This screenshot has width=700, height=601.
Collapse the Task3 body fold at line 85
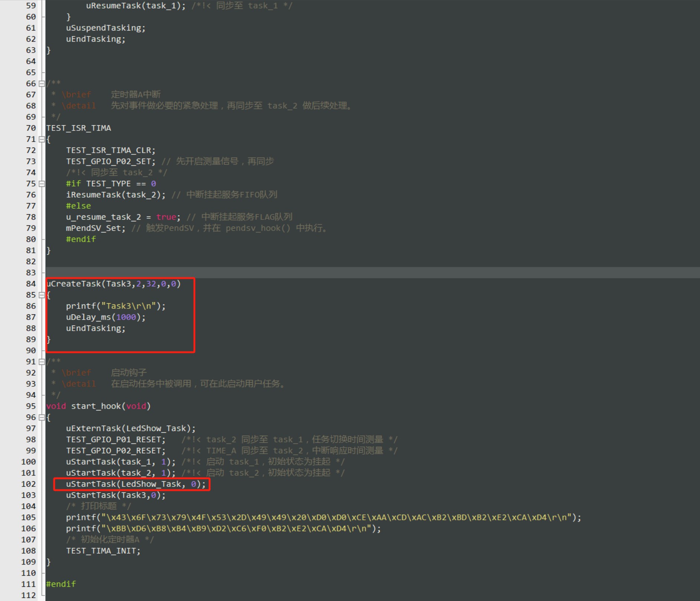(x=42, y=295)
